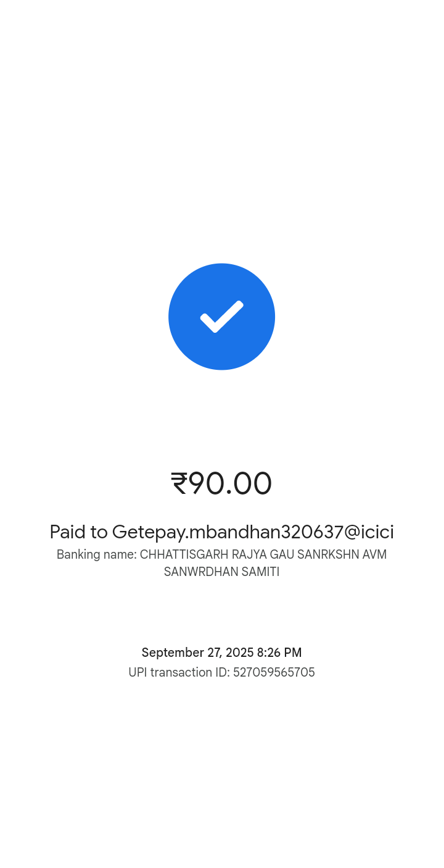This screenshot has width=444, height=868.
Task: Select the 90.00 payment amount
Action: tap(230, 483)
